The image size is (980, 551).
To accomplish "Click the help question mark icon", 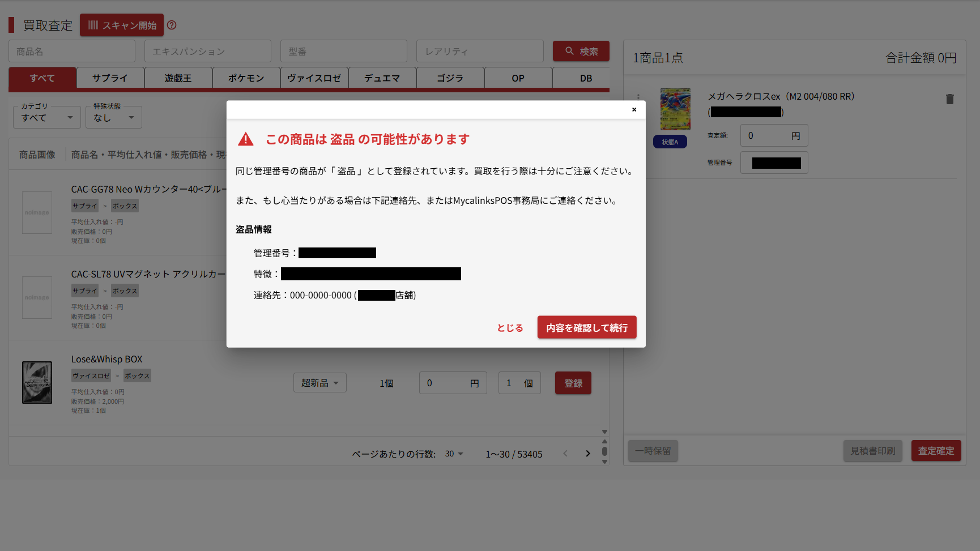I will pyautogui.click(x=172, y=25).
